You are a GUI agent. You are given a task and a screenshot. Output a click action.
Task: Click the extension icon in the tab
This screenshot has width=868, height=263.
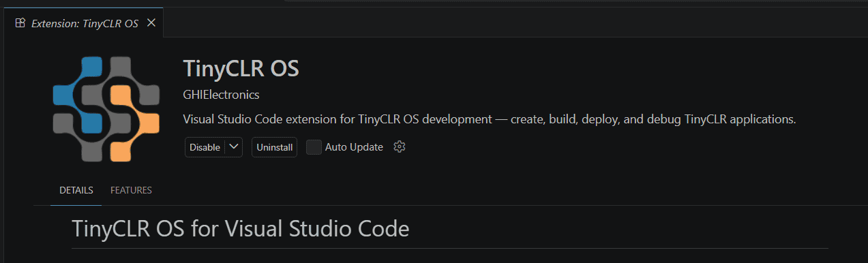click(x=20, y=23)
